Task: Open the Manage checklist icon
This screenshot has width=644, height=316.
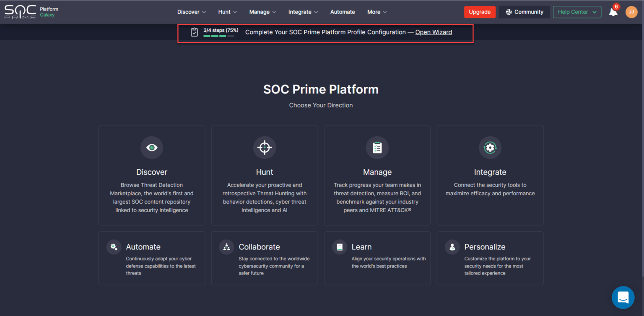Action: [377, 148]
